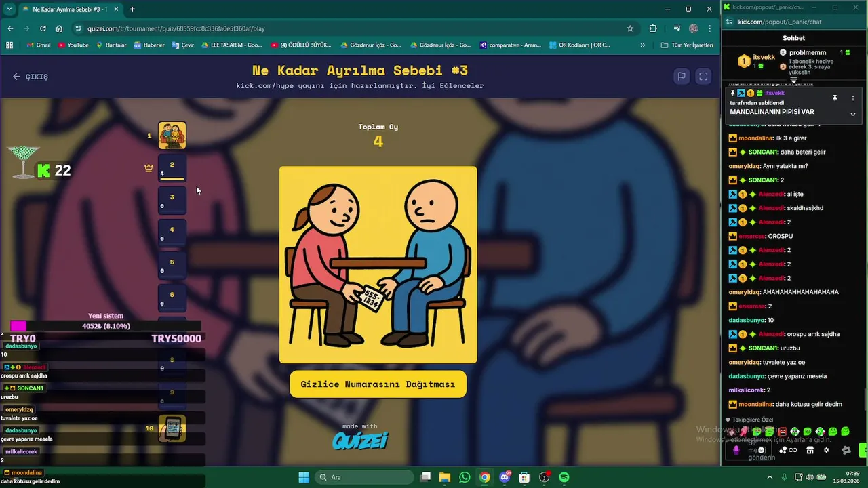Open the Çevir bookmark
The image size is (868, 488).
tap(183, 45)
